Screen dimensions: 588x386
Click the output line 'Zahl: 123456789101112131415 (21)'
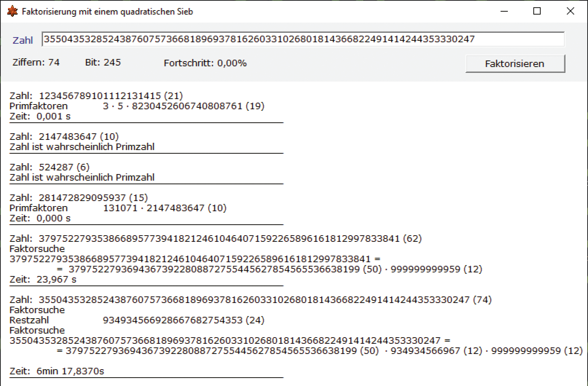point(96,96)
